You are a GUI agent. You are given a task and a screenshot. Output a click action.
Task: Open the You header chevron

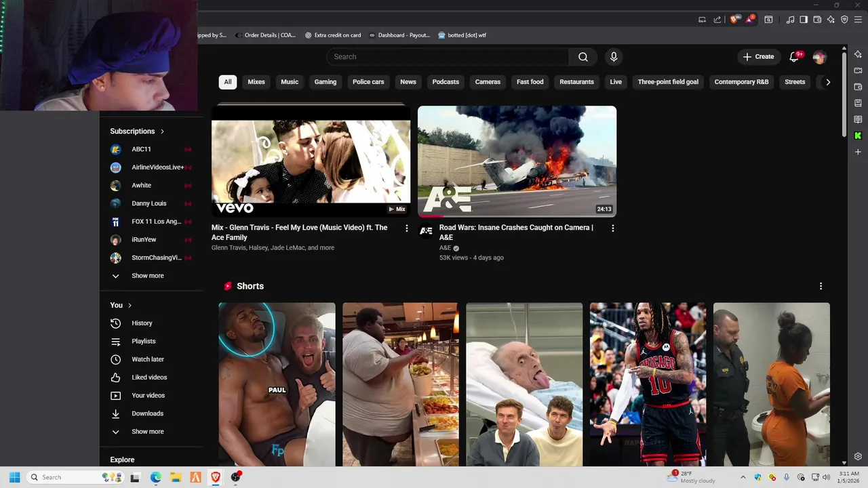coord(130,306)
